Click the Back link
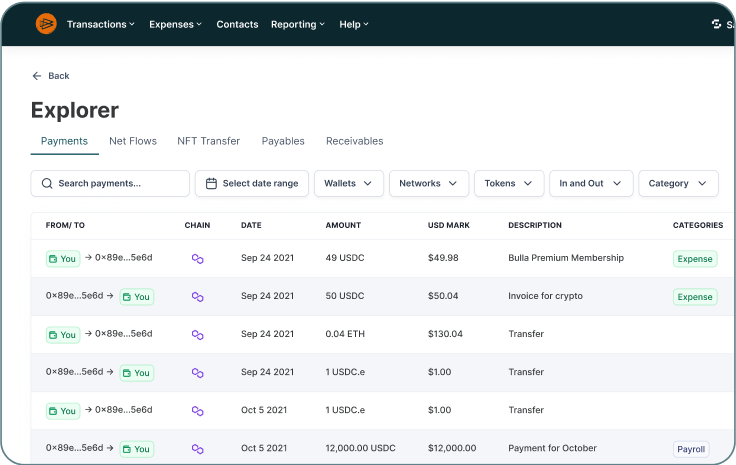This screenshot has width=736, height=465. click(x=51, y=76)
